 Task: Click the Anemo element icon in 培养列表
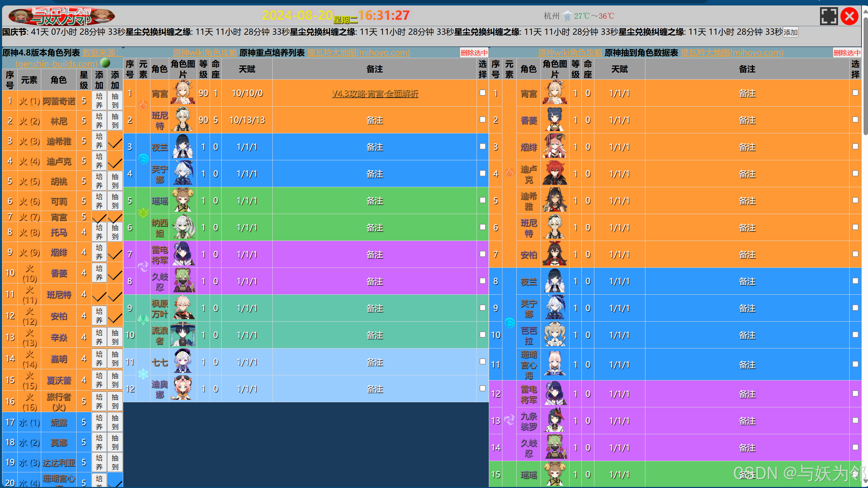[143, 321]
